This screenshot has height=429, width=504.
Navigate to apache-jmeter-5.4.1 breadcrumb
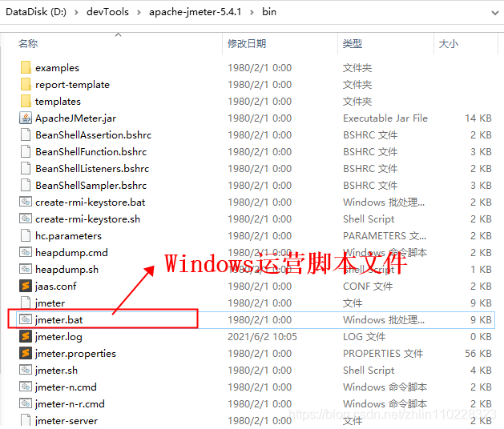tap(195, 12)
